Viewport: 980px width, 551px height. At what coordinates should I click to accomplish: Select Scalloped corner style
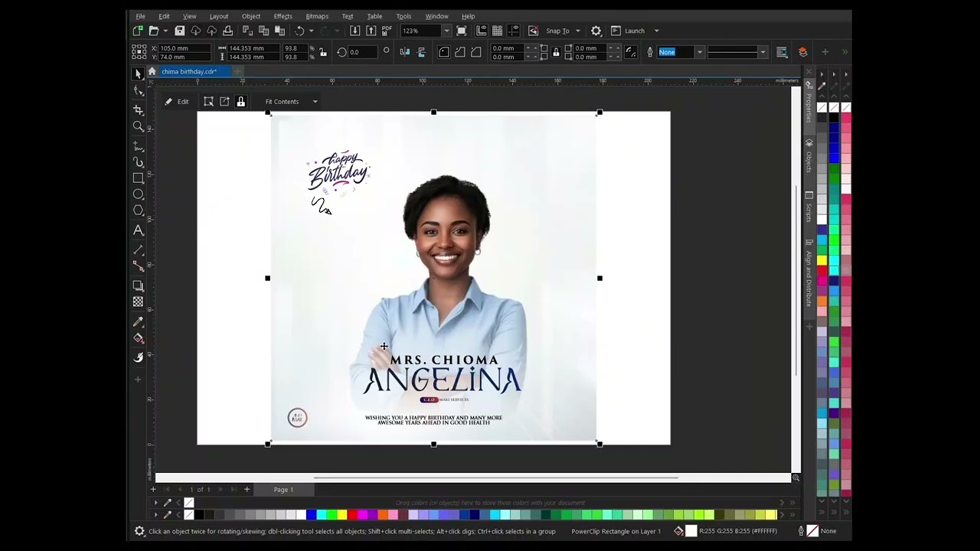coord(460,52)
